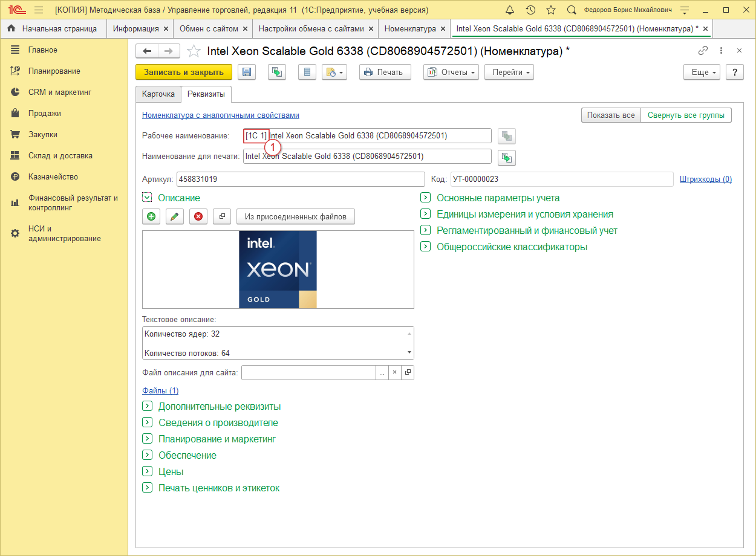756x556 pixels.
Task: Expand the Цены group
Action: [147, 471]
